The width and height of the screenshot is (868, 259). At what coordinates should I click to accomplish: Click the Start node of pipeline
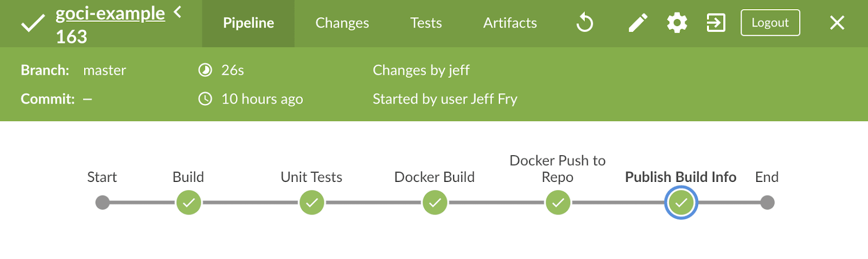103,203
